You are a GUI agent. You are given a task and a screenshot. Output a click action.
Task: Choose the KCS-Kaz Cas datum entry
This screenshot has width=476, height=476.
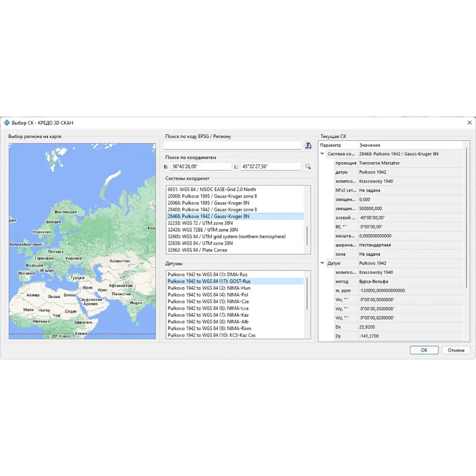(211, 335)
